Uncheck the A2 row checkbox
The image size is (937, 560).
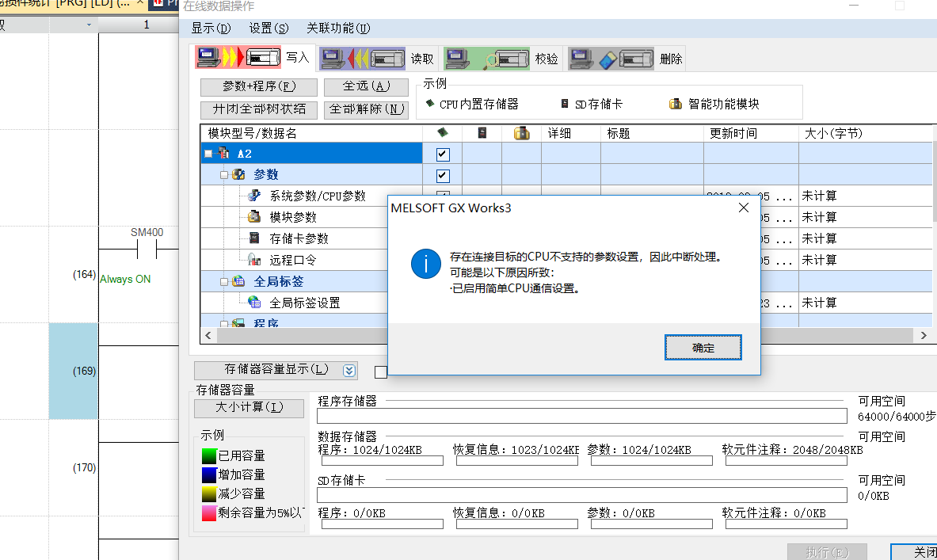pos(443,154)
